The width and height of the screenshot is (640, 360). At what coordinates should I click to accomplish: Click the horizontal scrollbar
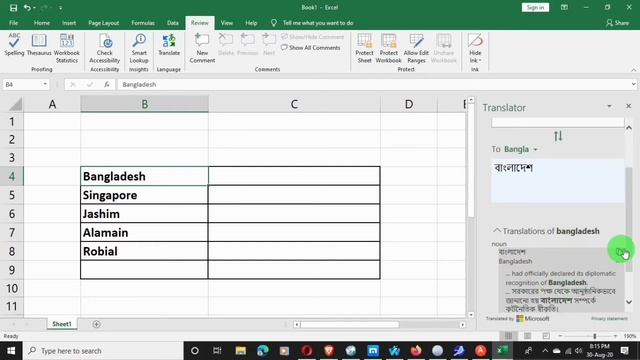click(x=349, y=324)
